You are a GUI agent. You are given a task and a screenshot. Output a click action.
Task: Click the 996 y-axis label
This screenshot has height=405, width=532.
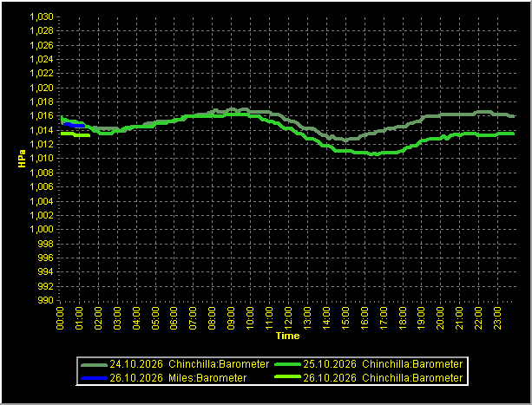tap(47, 258)
